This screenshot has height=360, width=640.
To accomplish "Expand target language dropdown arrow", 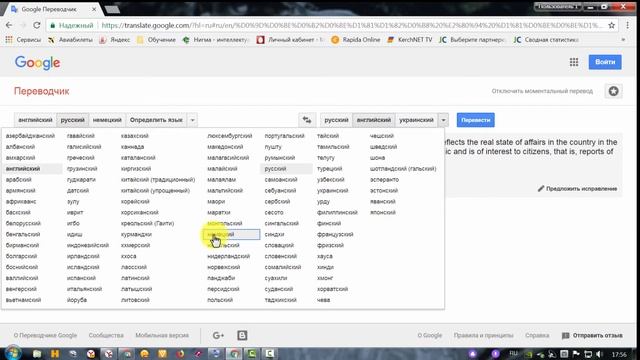I will (x=443, y=120).
